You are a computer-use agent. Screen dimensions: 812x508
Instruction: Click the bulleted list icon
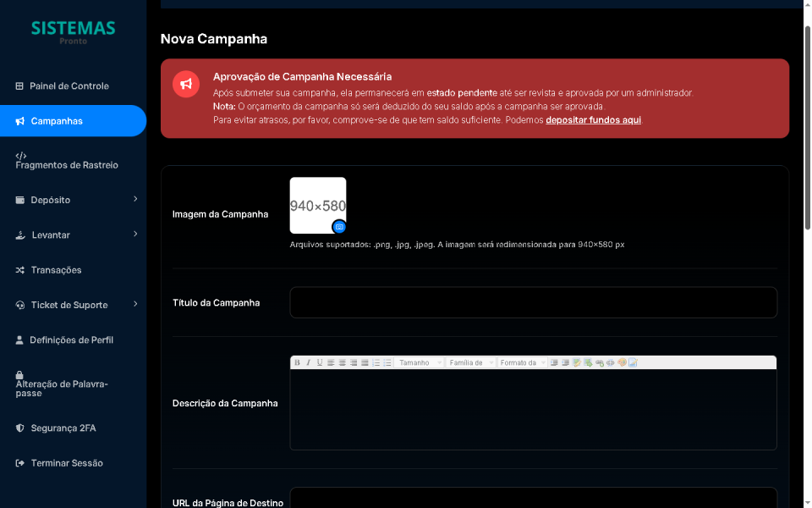(387, 362)
